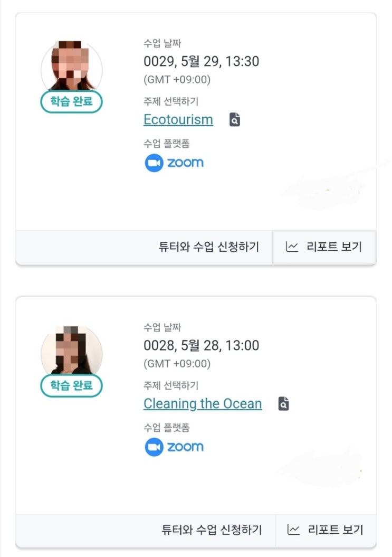Click the lesson date 0029, 5월 29, 13:30
Viewport: 392px width, 557px height.
(x=201, y=62)
